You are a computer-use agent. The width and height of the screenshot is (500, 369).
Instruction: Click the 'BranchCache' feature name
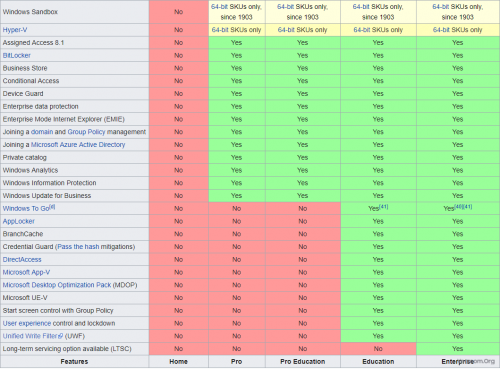tap(23, 234)
